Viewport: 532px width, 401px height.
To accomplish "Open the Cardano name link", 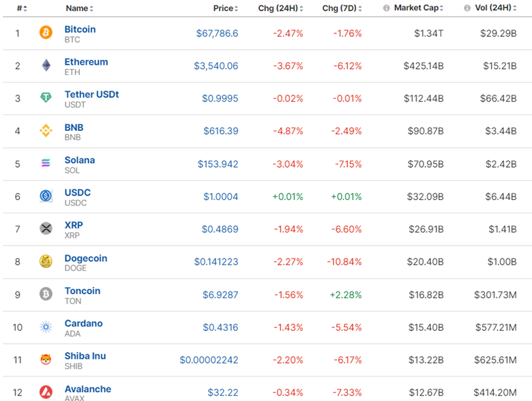I will (83, 323).
